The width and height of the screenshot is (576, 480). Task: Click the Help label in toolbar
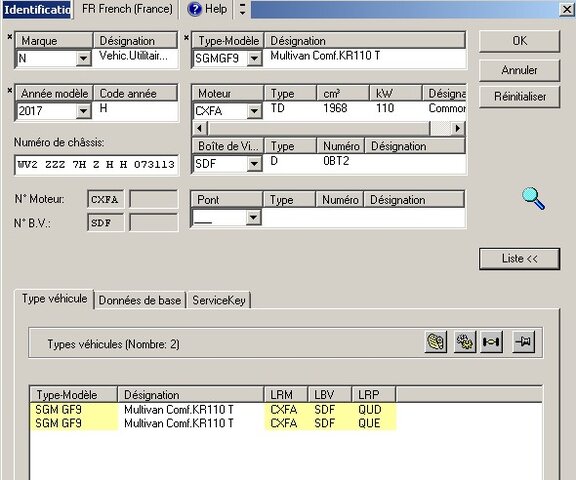point(216,9)
